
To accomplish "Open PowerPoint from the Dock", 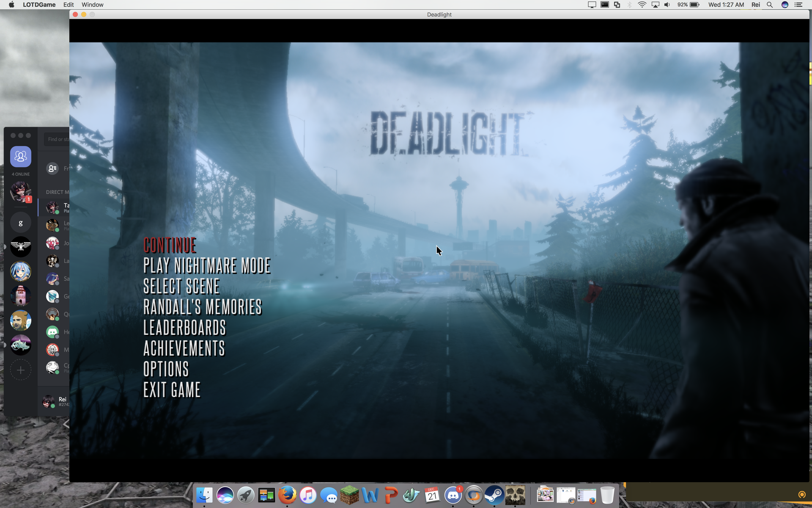I will [x=391, y=495].
